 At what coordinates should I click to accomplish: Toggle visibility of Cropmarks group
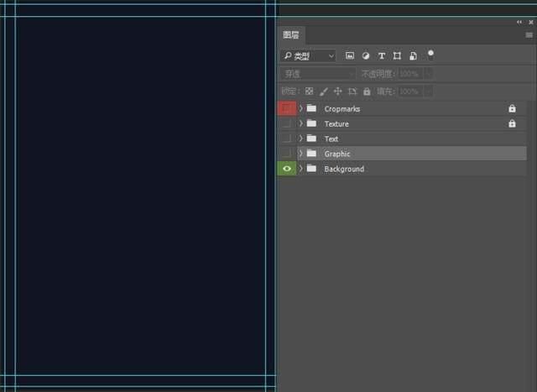[x=287, y=108]
